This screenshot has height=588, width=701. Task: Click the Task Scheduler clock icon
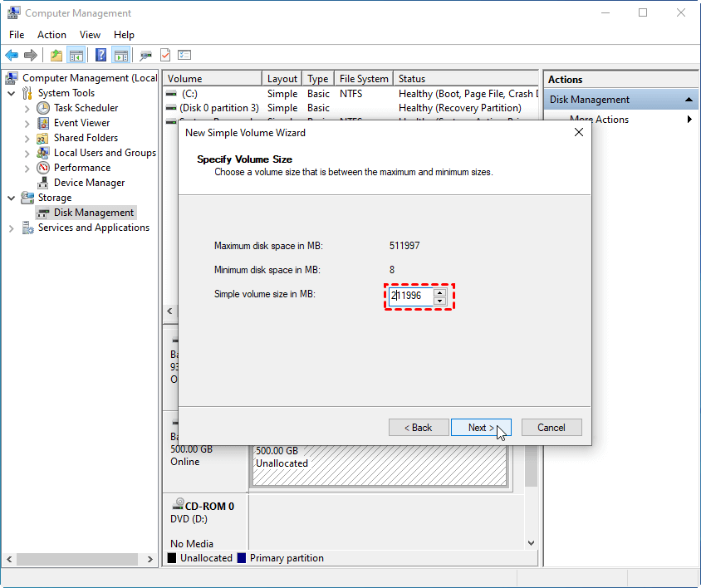(43, 108)
